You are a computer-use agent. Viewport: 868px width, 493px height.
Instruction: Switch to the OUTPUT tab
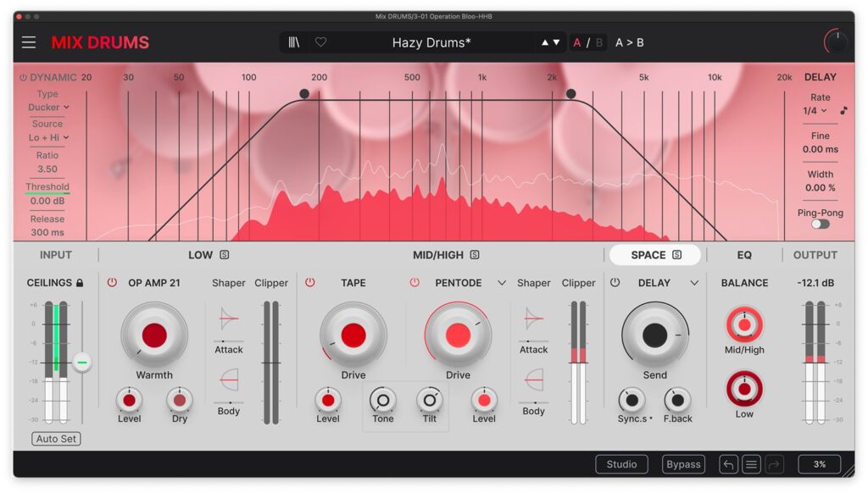pos(815,255)
